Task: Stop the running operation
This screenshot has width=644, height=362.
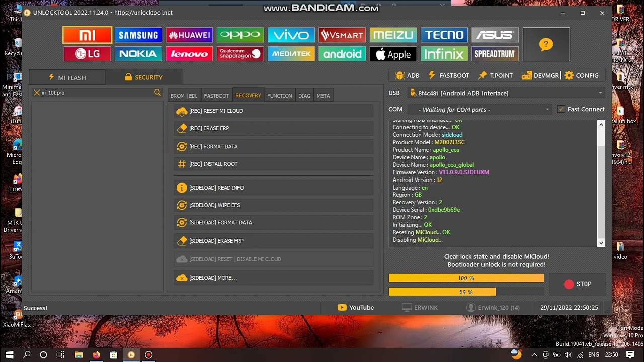Action: (x=578, y=284)
